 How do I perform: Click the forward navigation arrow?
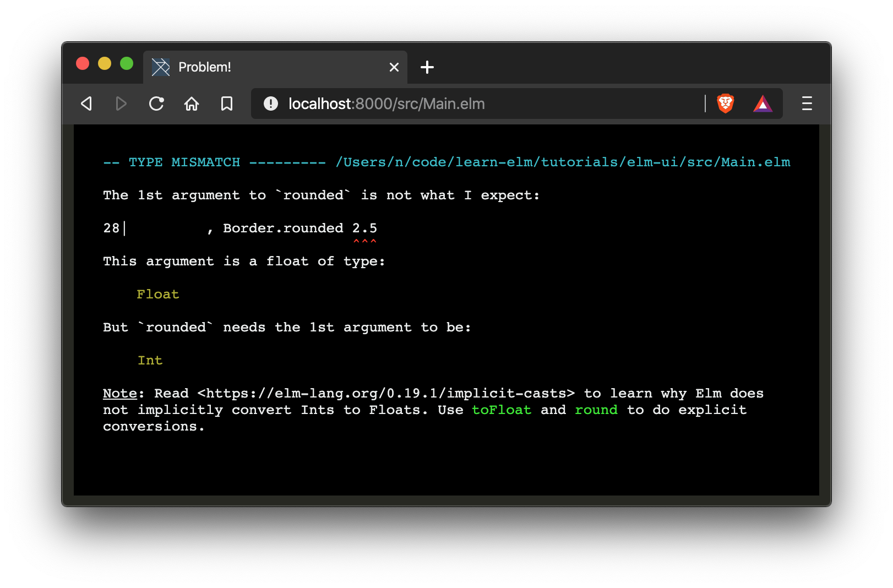pos(121,104)
